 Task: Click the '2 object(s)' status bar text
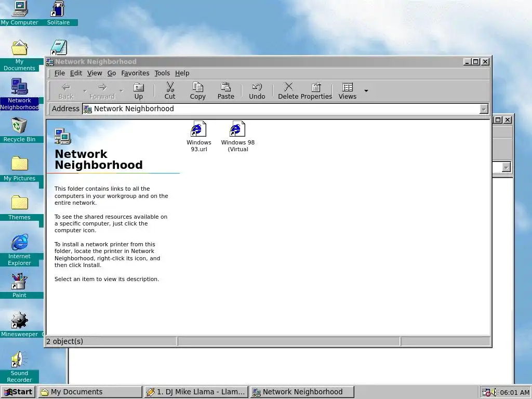(64, 341)
